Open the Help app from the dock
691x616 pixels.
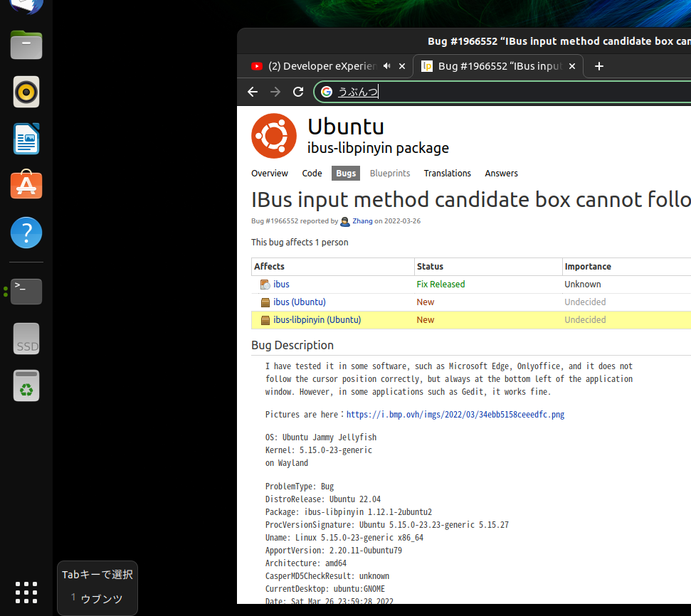26,233
